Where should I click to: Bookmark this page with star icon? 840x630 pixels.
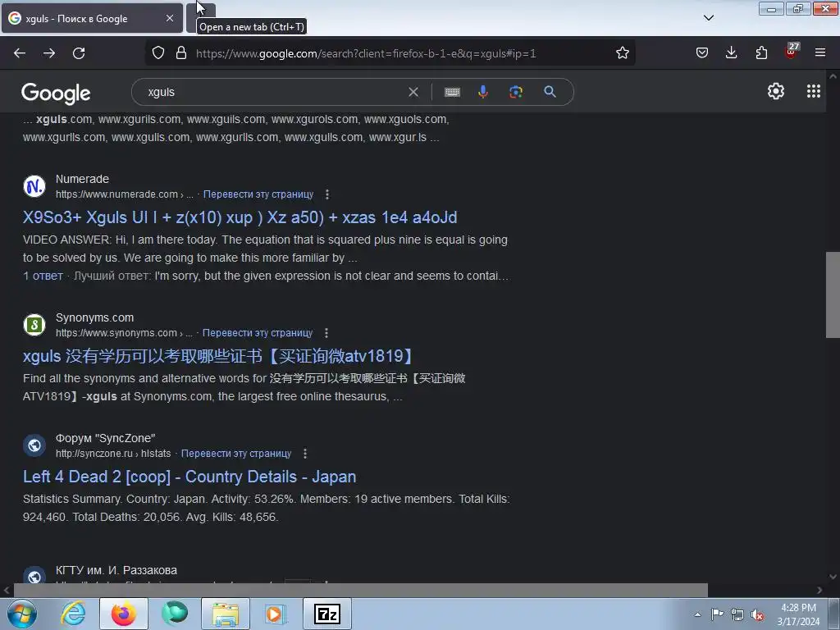point(622,53)
